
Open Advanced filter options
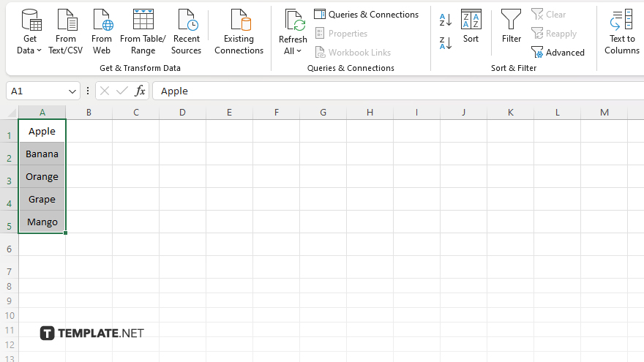[x=558, y=53]
